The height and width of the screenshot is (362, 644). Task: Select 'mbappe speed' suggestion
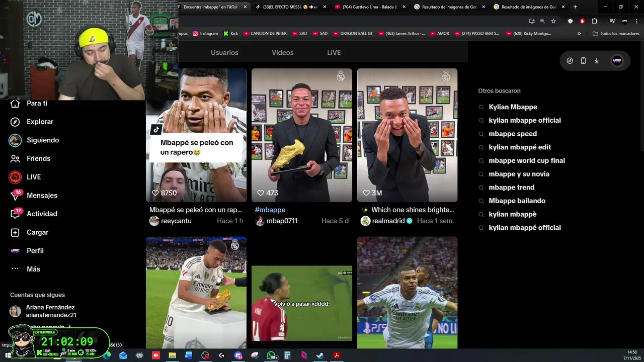click(x=513, y=134)
